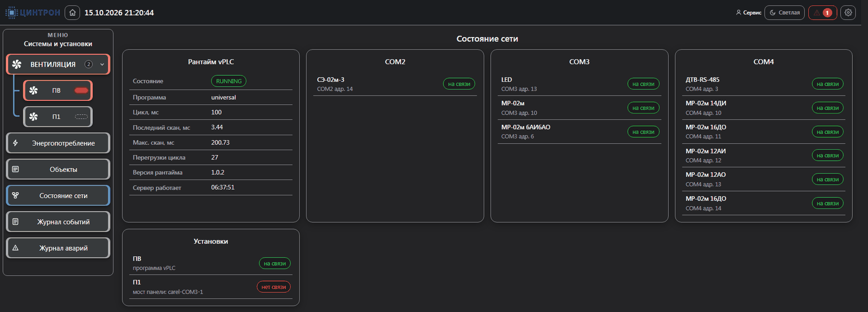The image size is (868, 312).
Task: Click the COM4 адр. 3 address text
Action: tap(702, 89)
